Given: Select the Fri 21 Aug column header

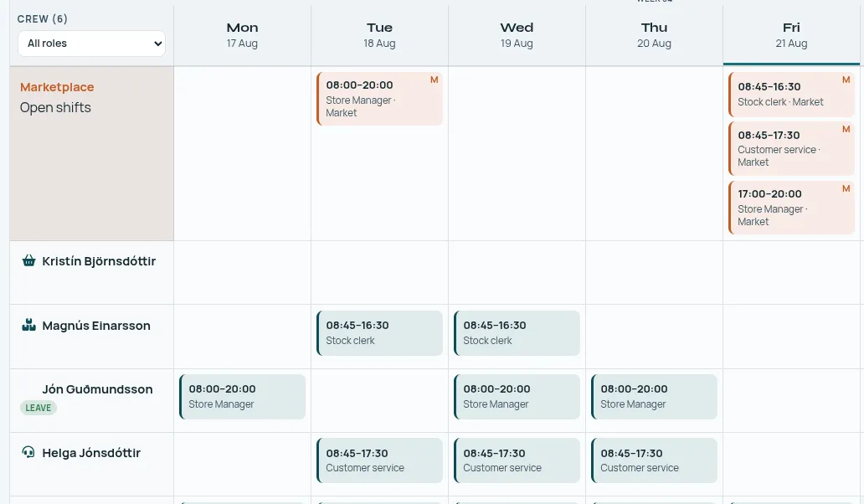Looking at the screenshot, I should click(x=791, y=35).
